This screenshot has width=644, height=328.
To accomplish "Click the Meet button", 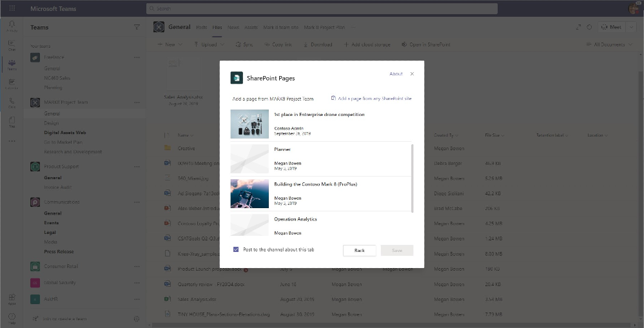I will point(611,27).
